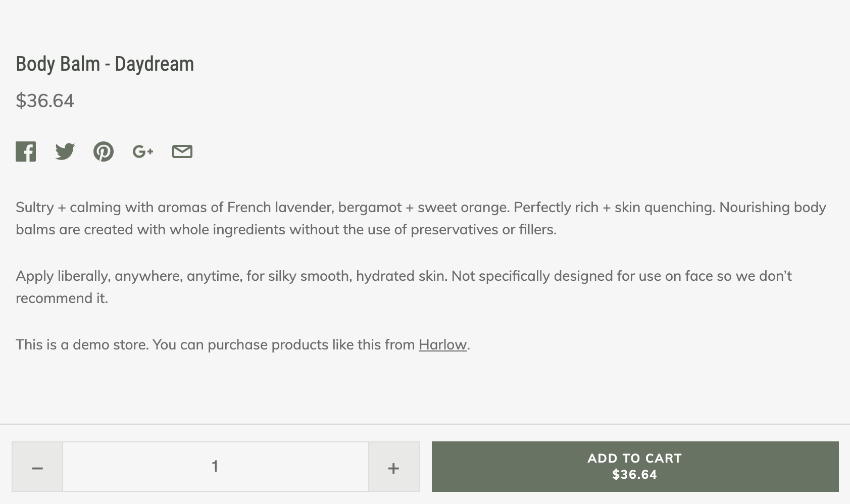Click the $36.64 price below the title
This screenshot has width=850, height=504.
tap(45, 101)
